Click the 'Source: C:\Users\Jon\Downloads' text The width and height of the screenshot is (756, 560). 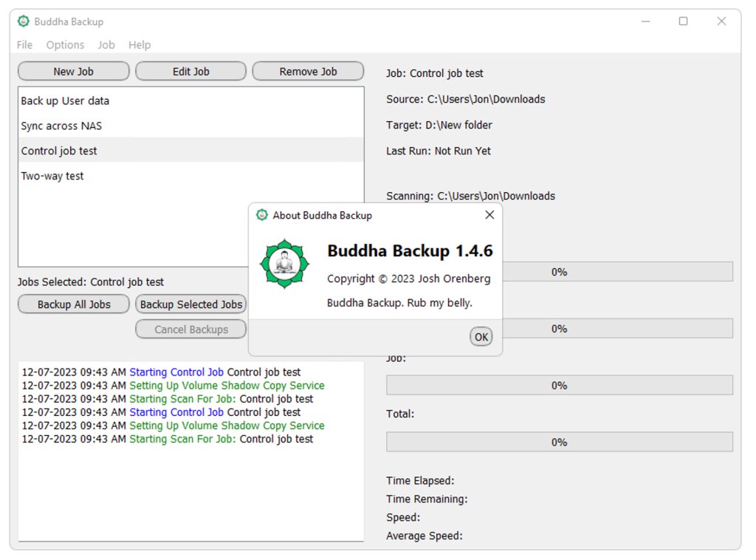pos(466,99)
